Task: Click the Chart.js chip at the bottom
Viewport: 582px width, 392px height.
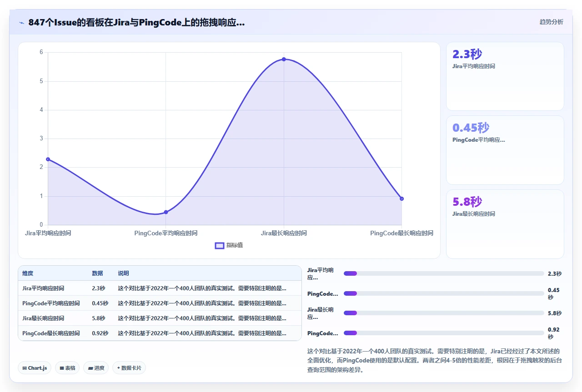Action: [35, 368]
